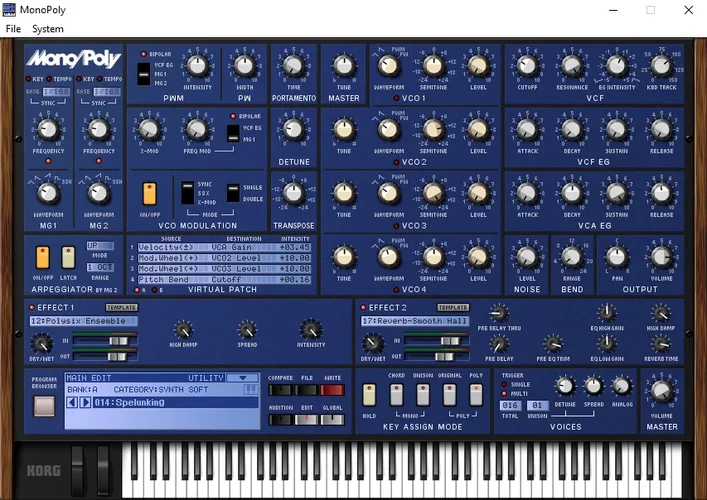Click the VCF Resonance knob

(572, 66)
